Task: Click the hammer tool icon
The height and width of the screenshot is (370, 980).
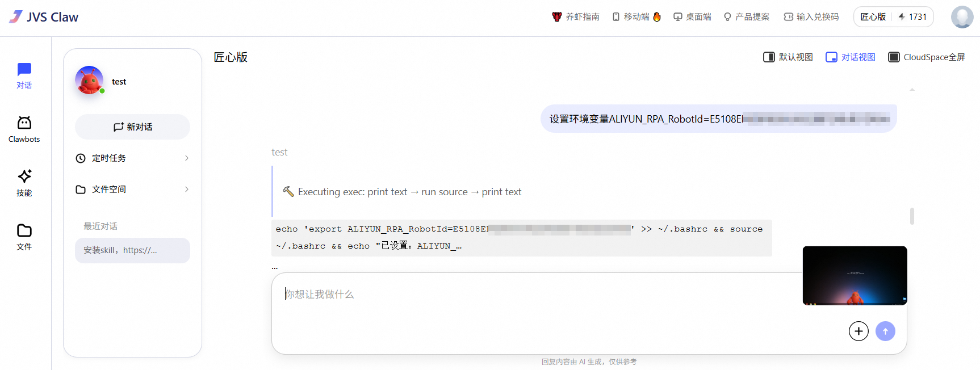Action: (x=288, y=192)
